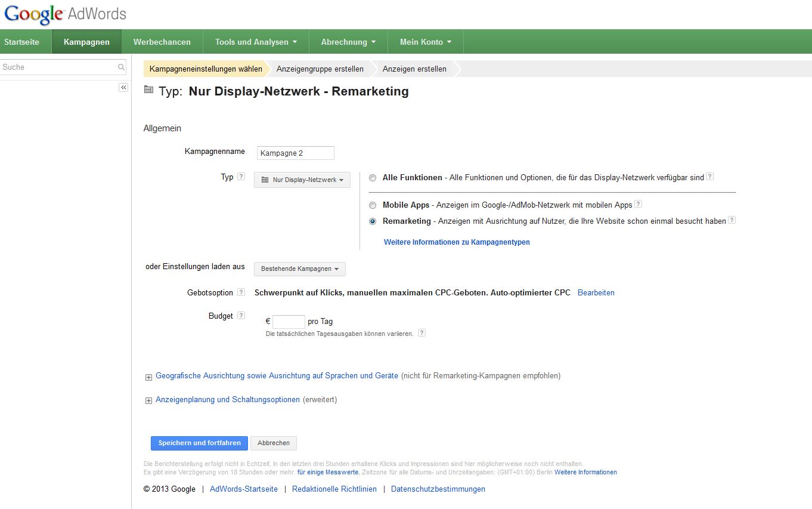Click Speichern und fortfahren button
This screenshot has height=509, width=812.
pyautogui.click(x=199, y=443)
